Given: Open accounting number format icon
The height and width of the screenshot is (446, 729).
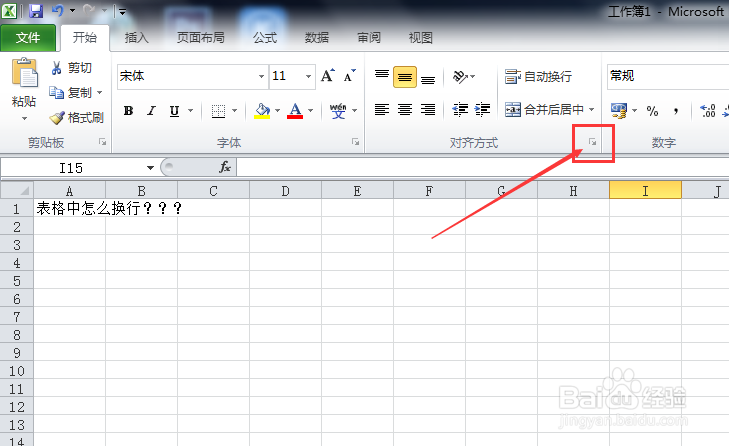Looking at the screenshot, I should (619, 111).
